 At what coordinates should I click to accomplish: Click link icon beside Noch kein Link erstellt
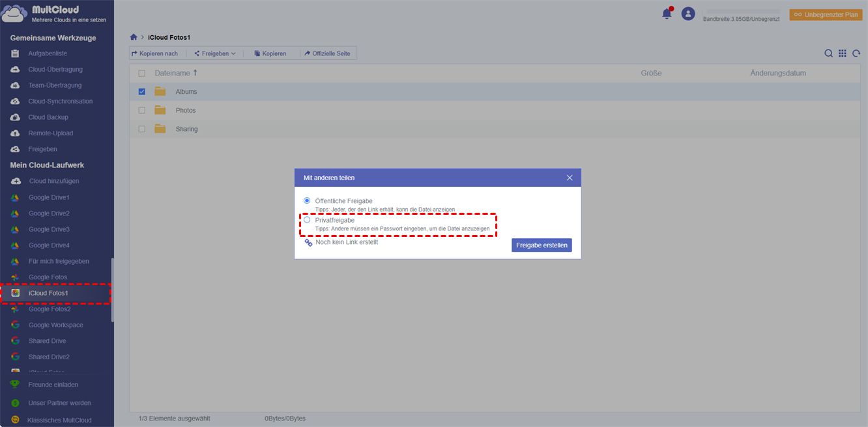308,242
